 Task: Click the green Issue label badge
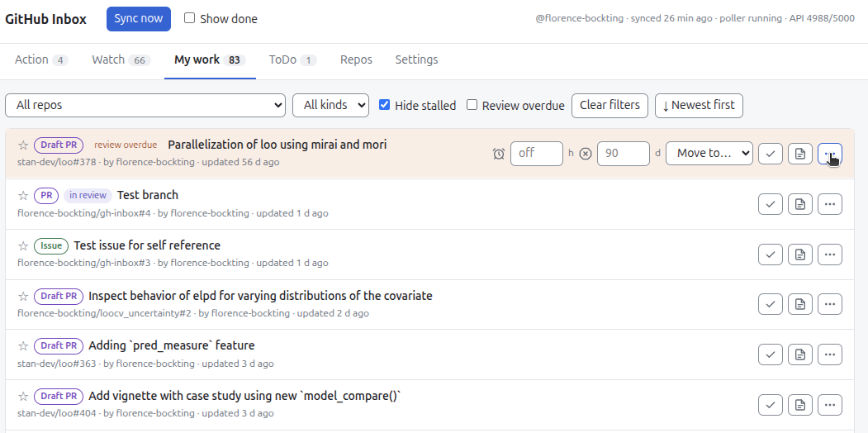(x=51, y=246)
